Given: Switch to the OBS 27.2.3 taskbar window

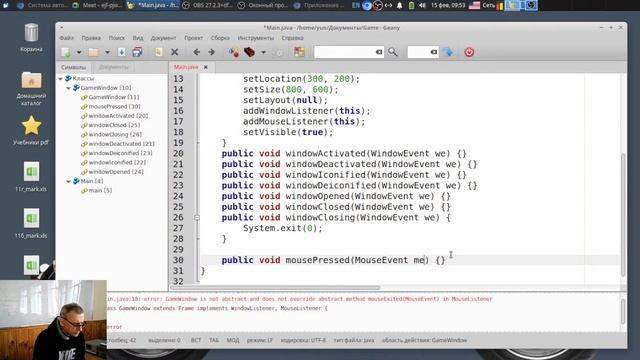Looking at the screenshot, I should (x=207, y=5).
